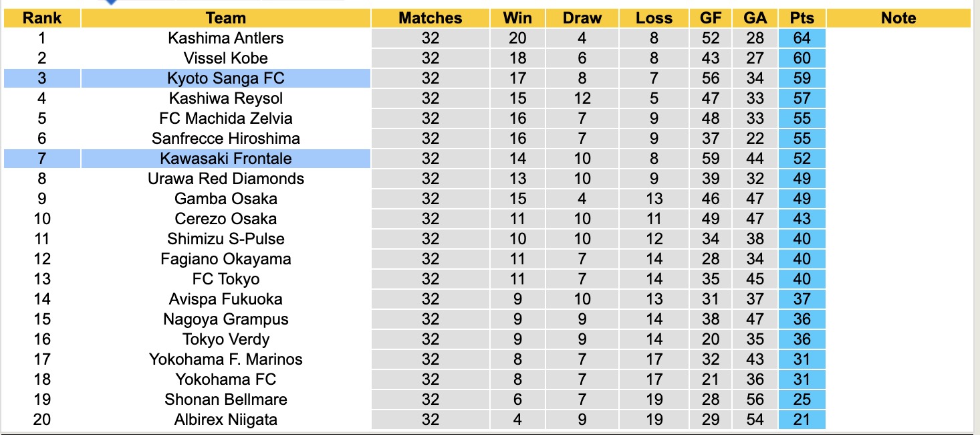Sort by the Pts column header
The image size is (980, 435).
[x=802, y=18]
